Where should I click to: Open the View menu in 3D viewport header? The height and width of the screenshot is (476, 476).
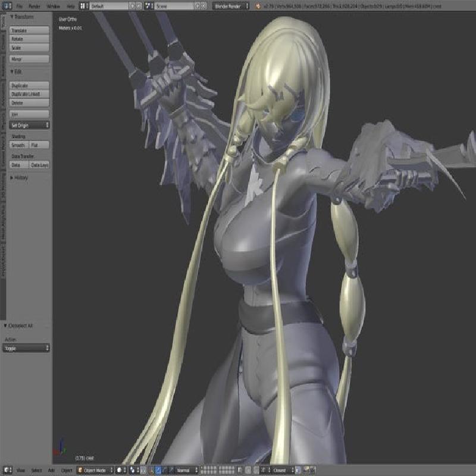pos(21,470)
